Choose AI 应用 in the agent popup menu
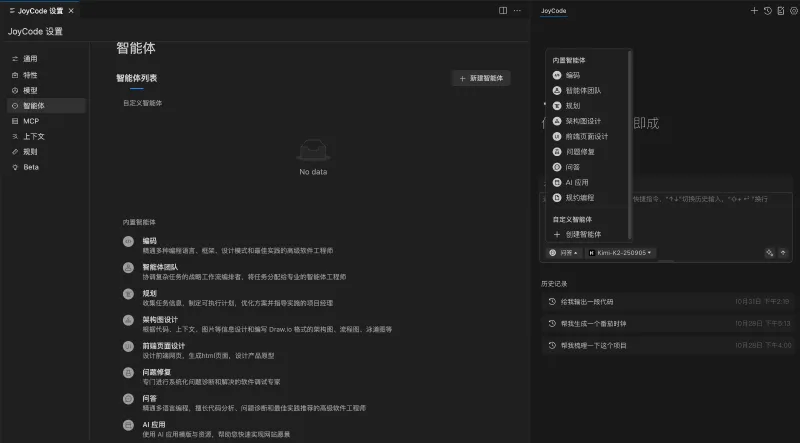The image size is (800, 443). 588,182
